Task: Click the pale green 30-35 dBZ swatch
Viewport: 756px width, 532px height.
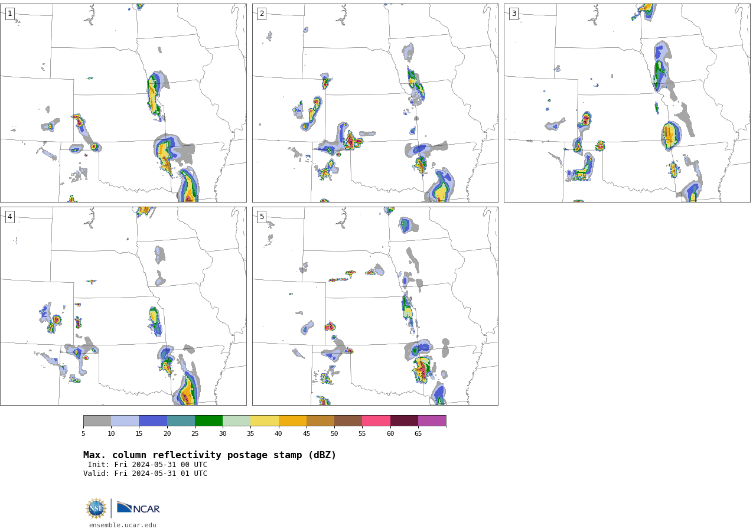Action: pyautogui.click(x=236, y=420)
